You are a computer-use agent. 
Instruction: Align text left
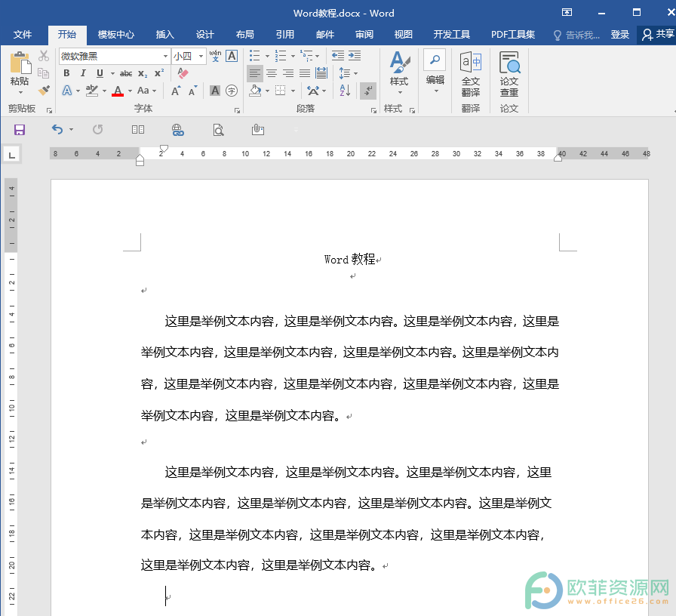[x=255, y=73]
